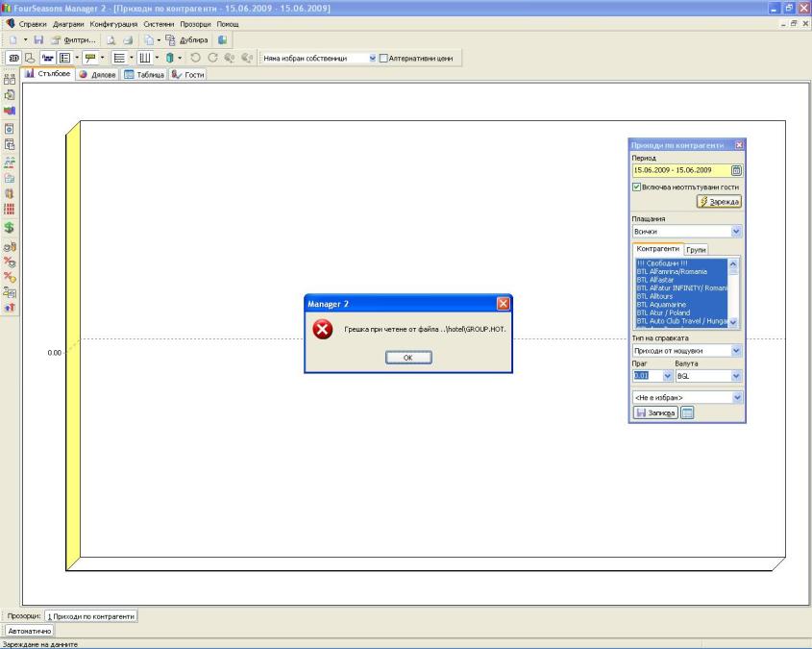812x649 pixels.
Task: Switch to the Групи tab
Action: pyautogui.click(x=697, y=249)
